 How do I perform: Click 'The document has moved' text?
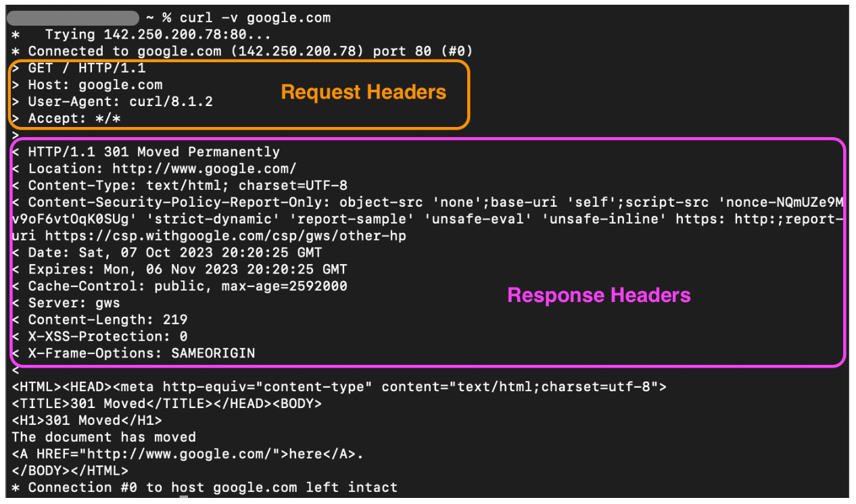(x=103, y=437)
